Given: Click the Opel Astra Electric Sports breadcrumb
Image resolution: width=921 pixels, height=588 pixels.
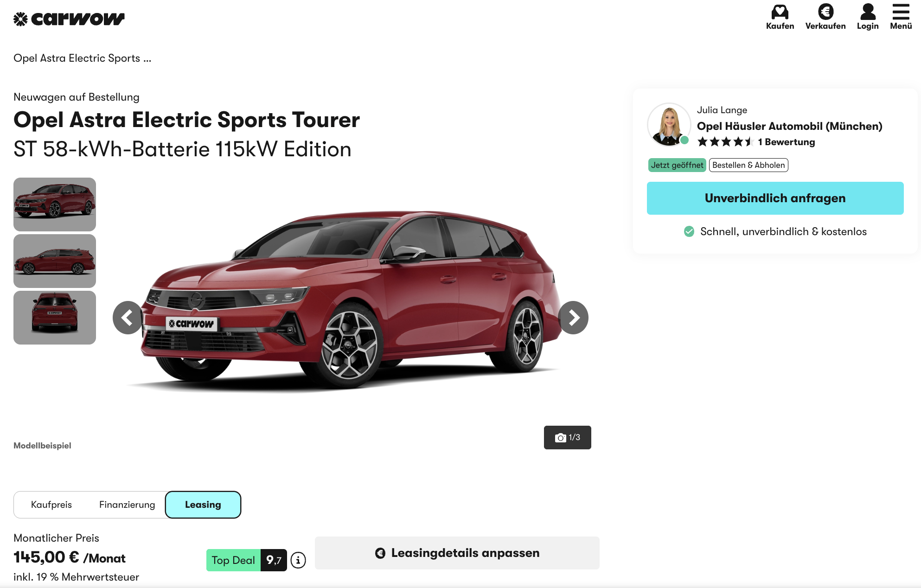Looking at the screenshot, I should (x=82, y=58).
